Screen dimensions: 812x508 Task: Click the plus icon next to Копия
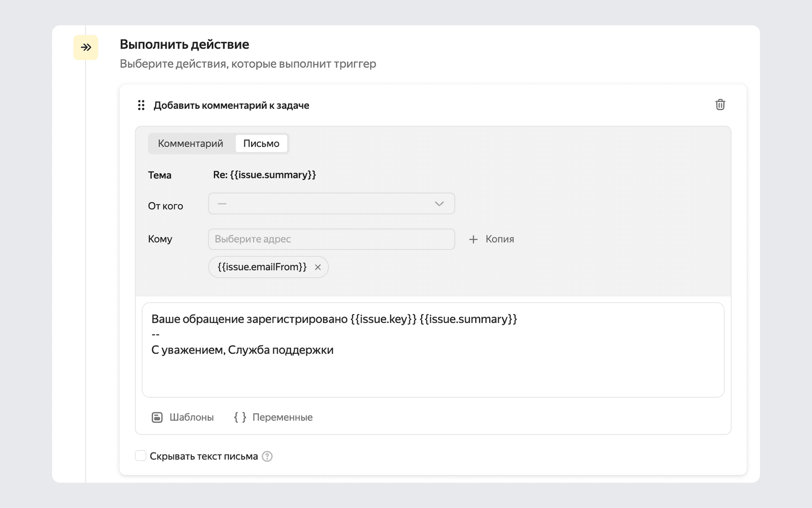click(x=473, y=239)
